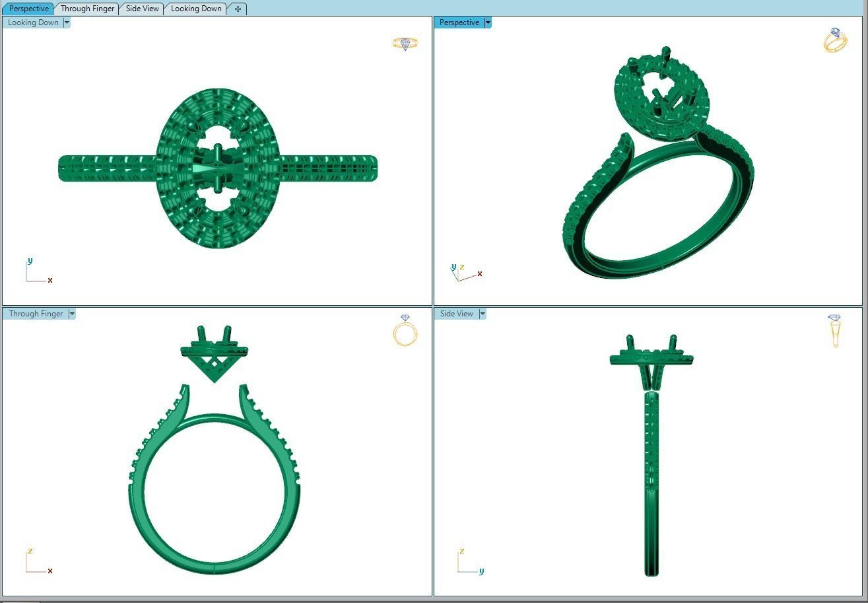The width and height of the screenshot is (868, 603).
Task: Click the XYZ axis indicator in Perspective viewport
Action: 466,272
